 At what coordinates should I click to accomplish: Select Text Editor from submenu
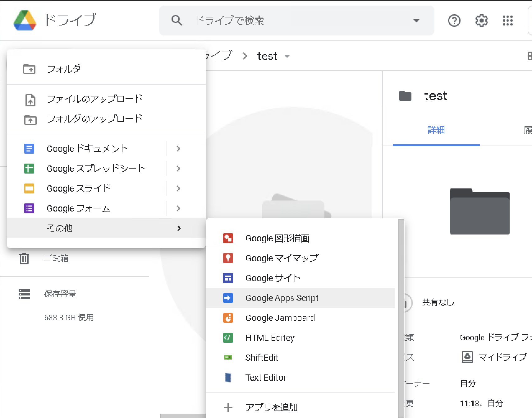300,378
